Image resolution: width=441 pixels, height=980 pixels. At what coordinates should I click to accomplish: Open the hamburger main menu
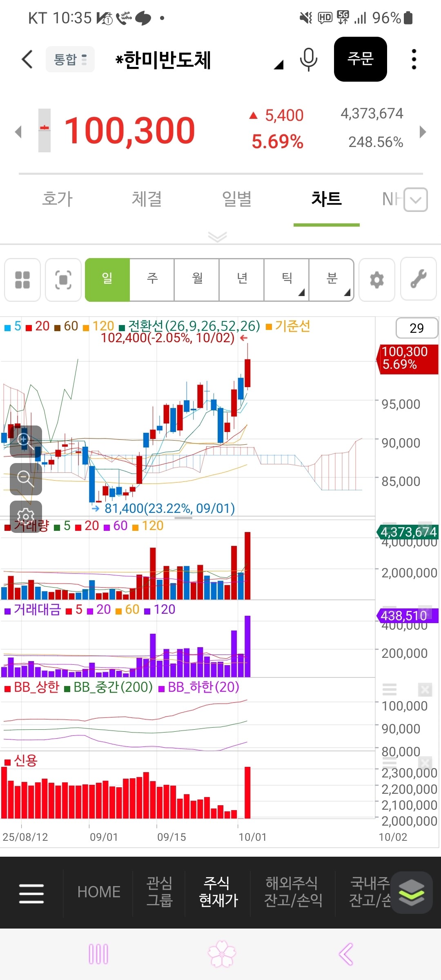[31, 893]
